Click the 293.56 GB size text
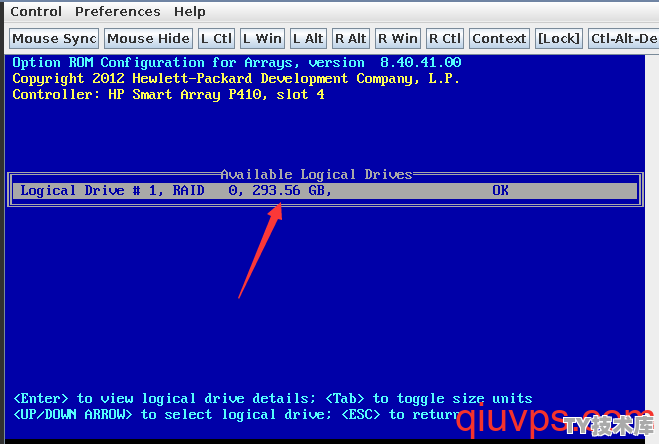This screenshot has width=659, height=444. [292, 190]
